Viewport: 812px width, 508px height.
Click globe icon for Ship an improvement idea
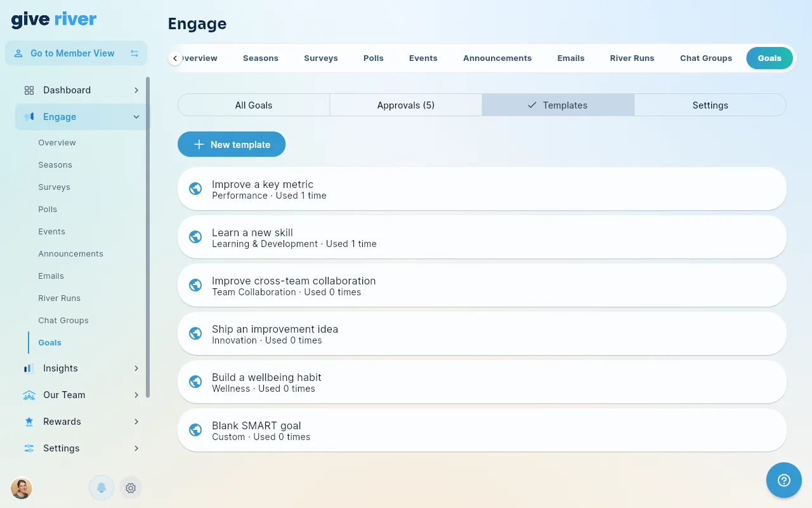click(x=195, y=333)
